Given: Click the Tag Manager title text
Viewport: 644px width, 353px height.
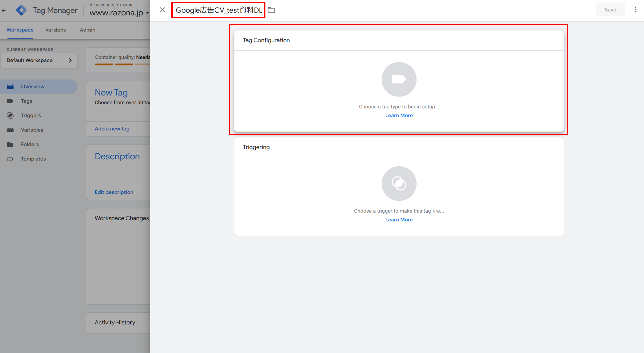Looking at the screenshot, I should click(x=55, y=10).
